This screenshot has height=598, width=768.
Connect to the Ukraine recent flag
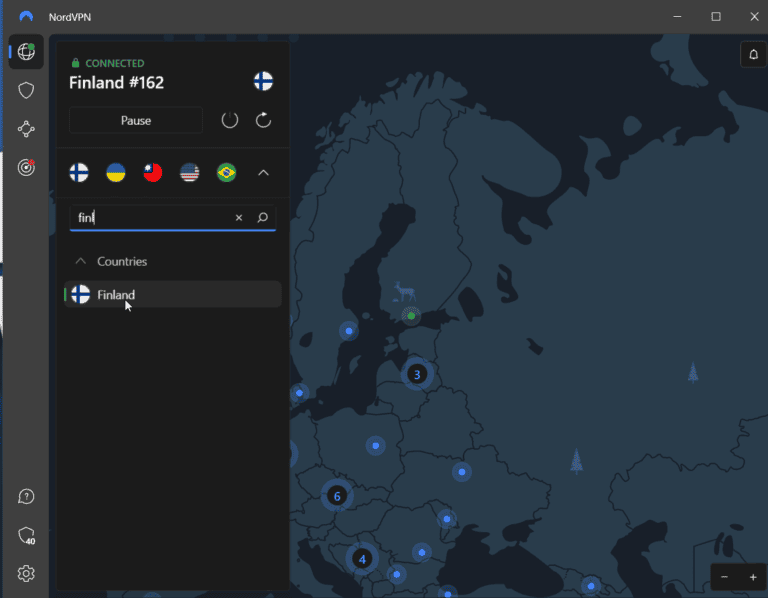pyautogui.click(x=116, y=173)
